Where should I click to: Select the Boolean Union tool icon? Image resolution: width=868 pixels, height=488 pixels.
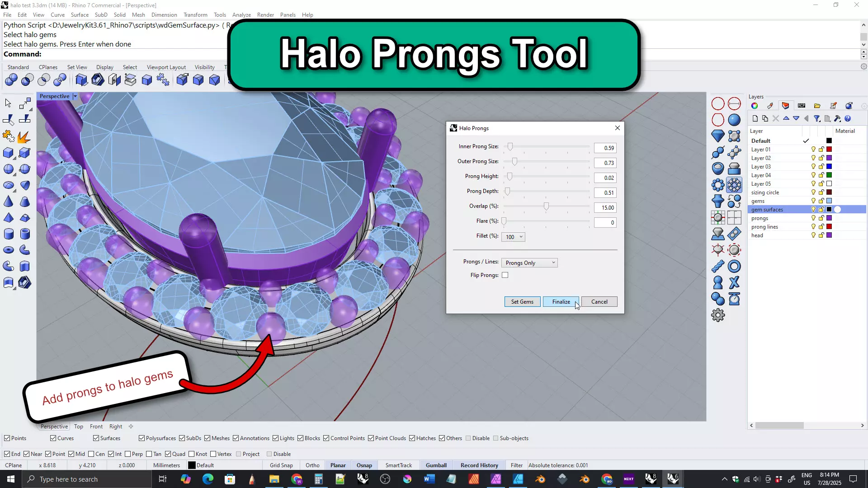pyautogui.click(x=11, y=80)
